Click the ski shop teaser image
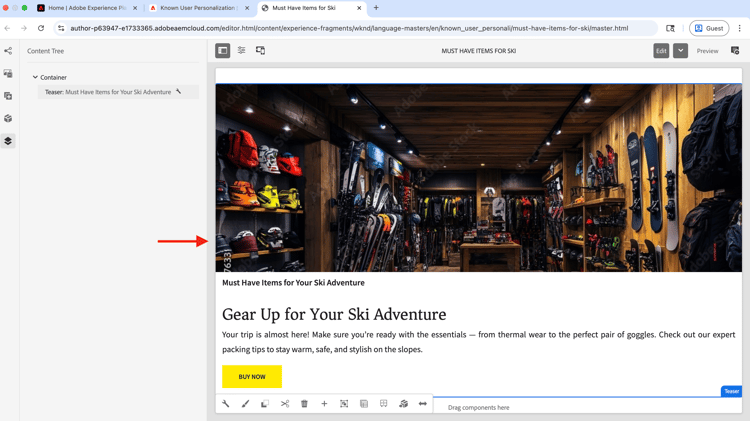750x421 pixels. tap(478, 178)
